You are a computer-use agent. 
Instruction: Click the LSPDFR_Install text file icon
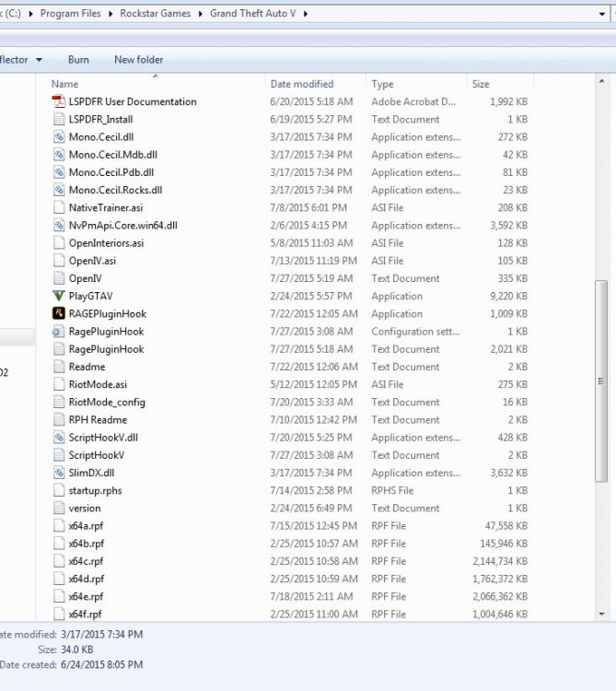[59, 120]
